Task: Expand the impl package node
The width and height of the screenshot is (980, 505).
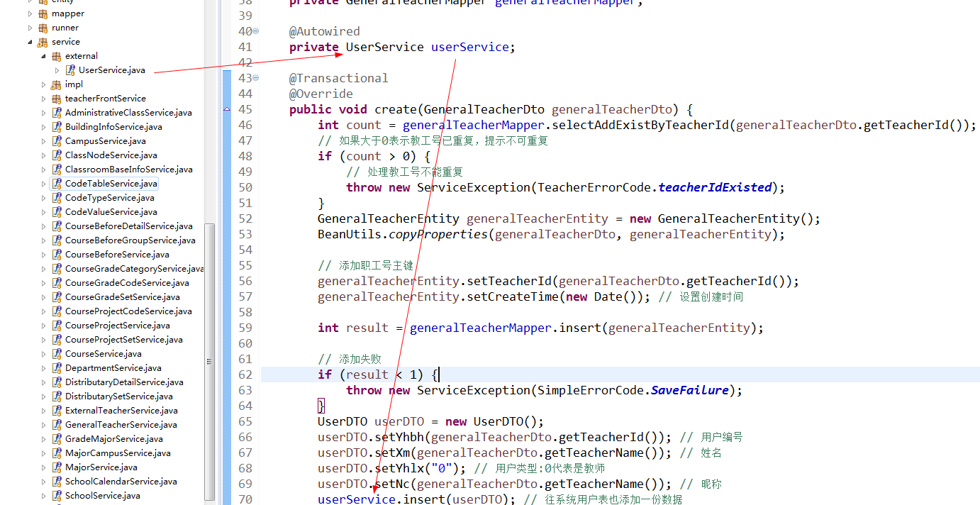Action: pos(44,84)
